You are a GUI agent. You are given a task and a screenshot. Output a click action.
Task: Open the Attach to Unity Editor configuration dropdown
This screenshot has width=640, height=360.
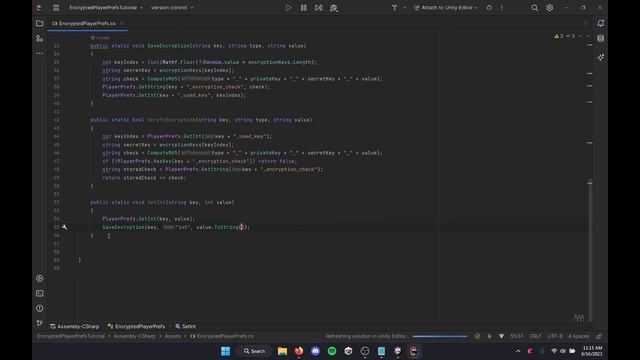[446, 8]
